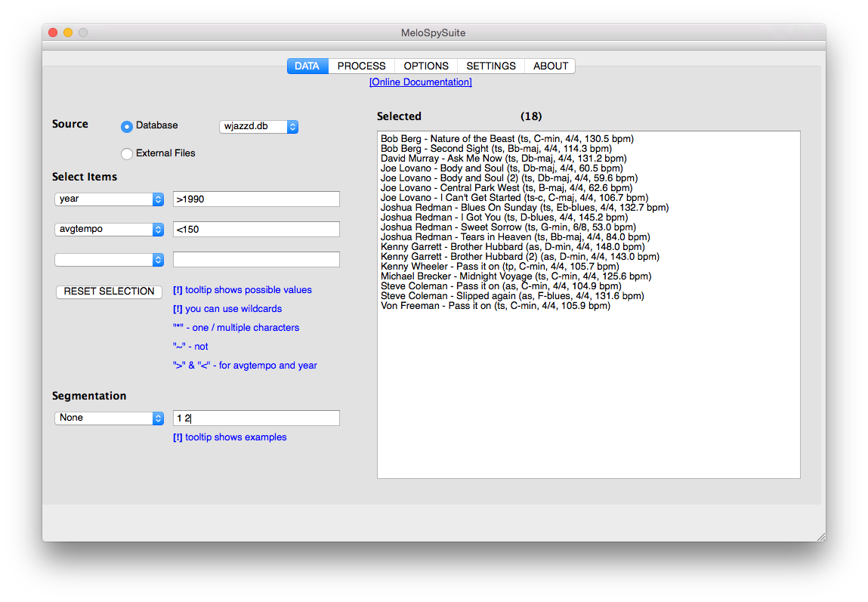Open the wjazzd.db database dropdown

258,126
